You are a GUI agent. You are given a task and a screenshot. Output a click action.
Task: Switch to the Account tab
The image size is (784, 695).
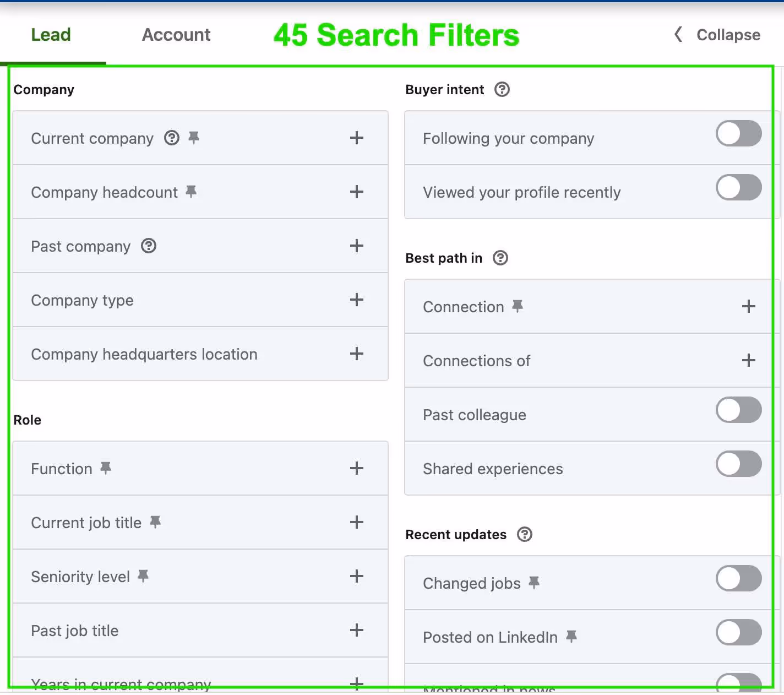[x=176, y=35]
